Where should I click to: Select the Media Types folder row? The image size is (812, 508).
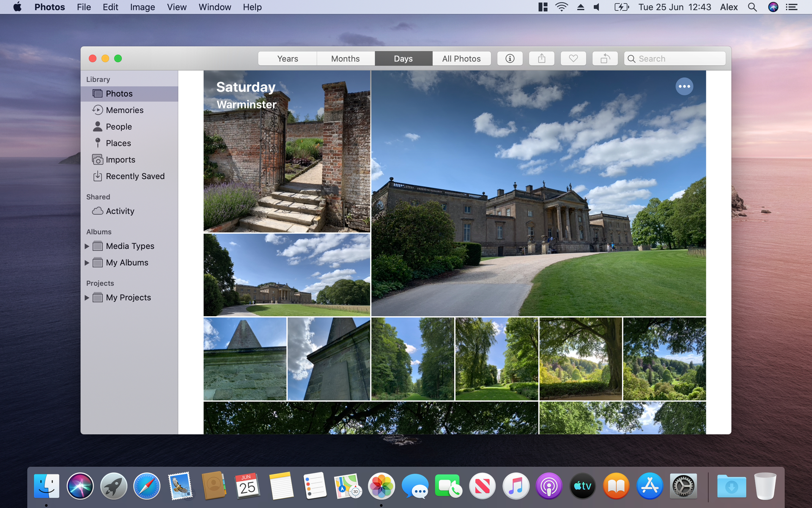tap(129, 246)
